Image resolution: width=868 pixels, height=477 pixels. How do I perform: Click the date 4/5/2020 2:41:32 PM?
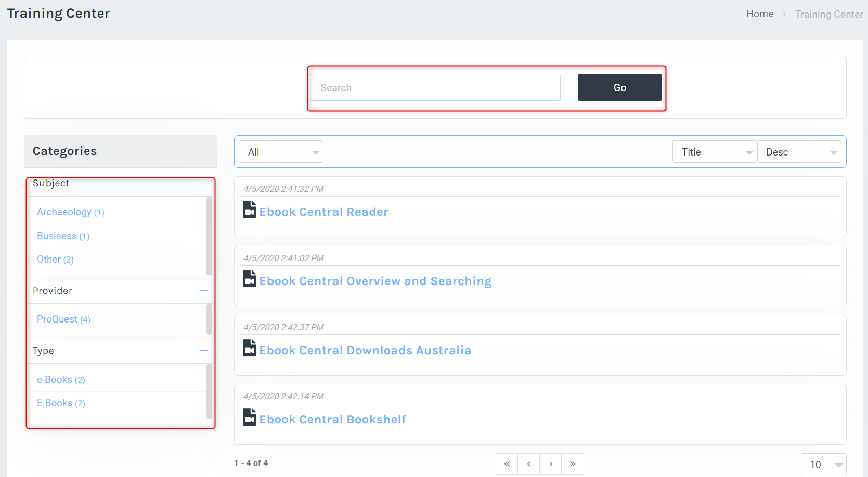283,189
